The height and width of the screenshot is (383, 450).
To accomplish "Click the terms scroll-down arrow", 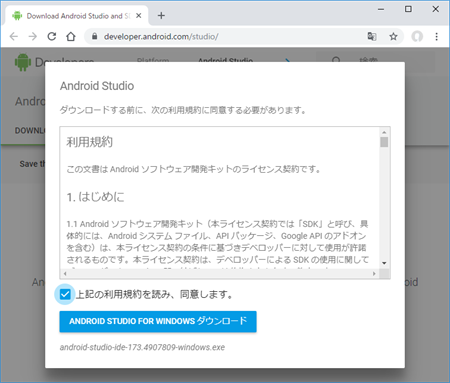I will click(x=384, y=263).
